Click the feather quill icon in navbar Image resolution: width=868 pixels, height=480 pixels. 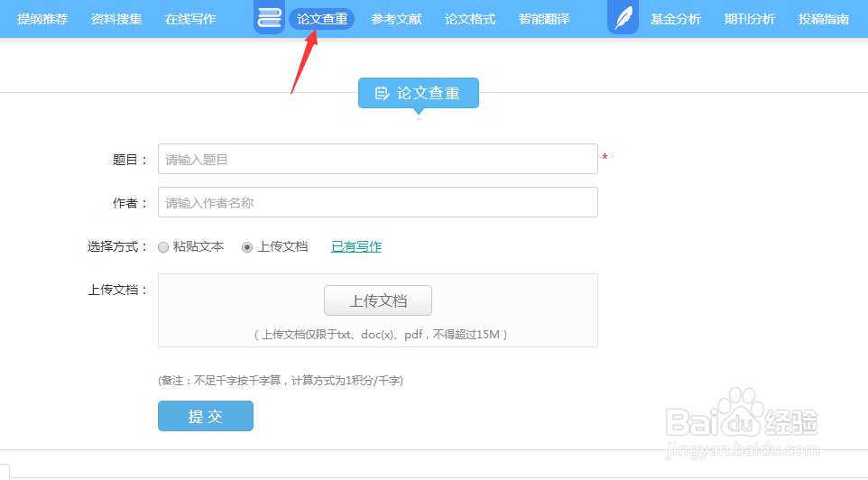pos(623,17)
